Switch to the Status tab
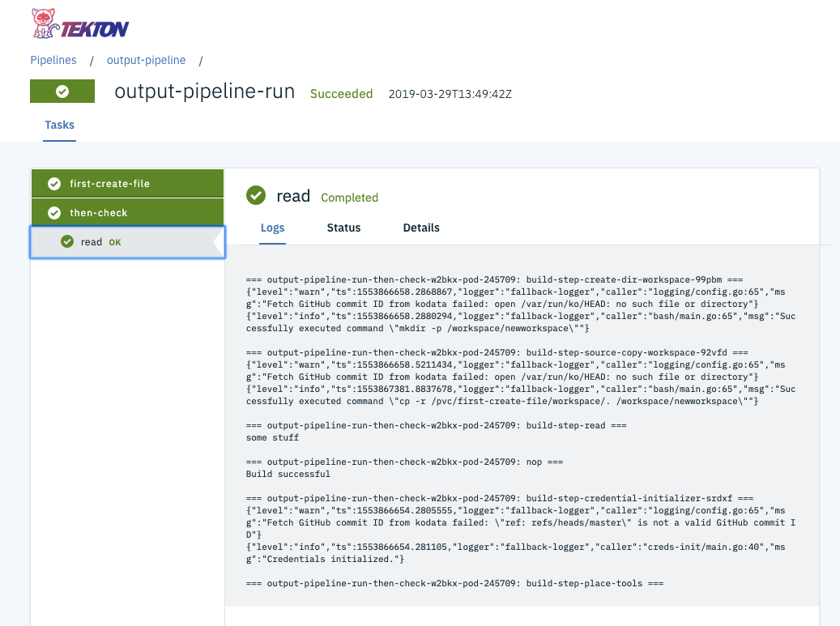Viewport: 840px width, 626px height. (344, 228)
